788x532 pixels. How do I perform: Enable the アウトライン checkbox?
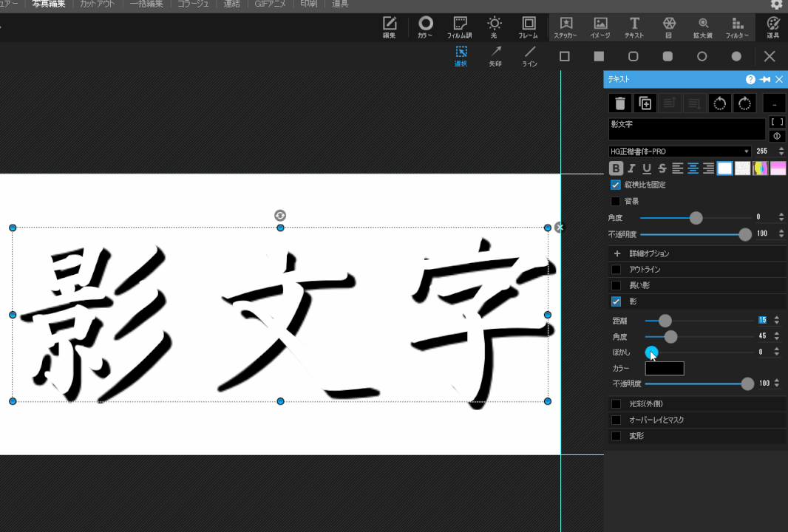point(616,269)
